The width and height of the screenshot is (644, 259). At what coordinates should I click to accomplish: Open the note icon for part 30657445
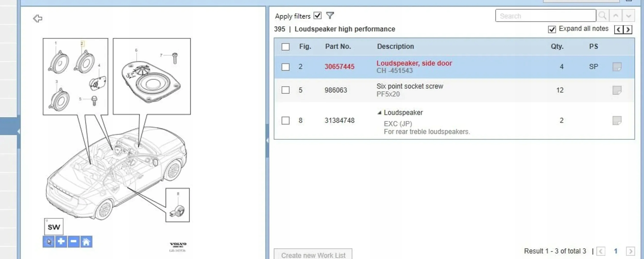point(617,67)
